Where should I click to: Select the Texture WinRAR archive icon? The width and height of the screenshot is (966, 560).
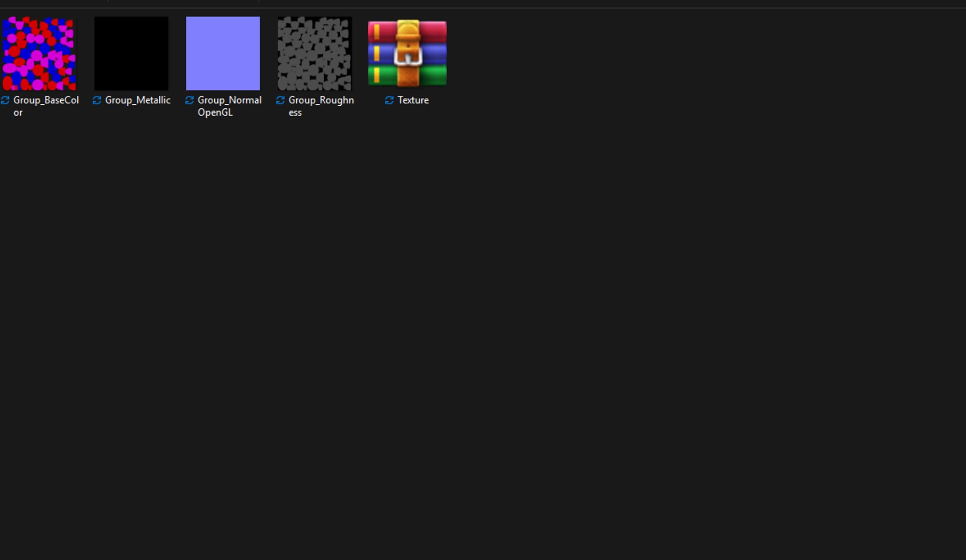[x=407, y=53]
